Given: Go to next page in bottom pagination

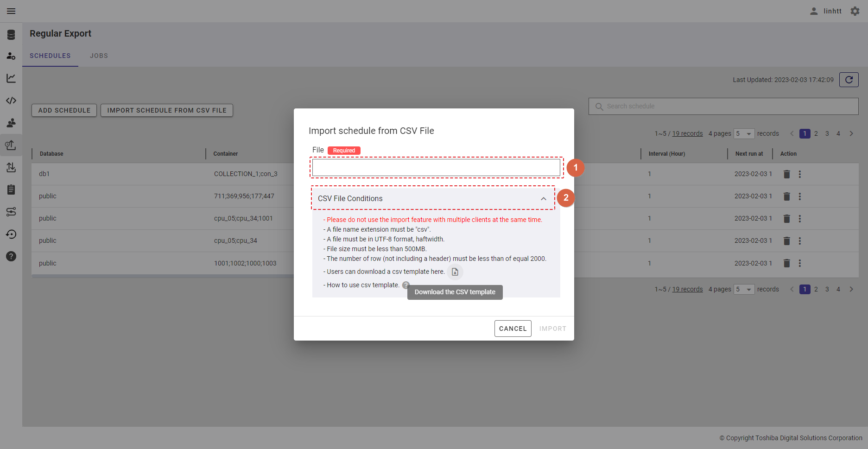Looking at the screenshot, I should [x=851, y=289].
